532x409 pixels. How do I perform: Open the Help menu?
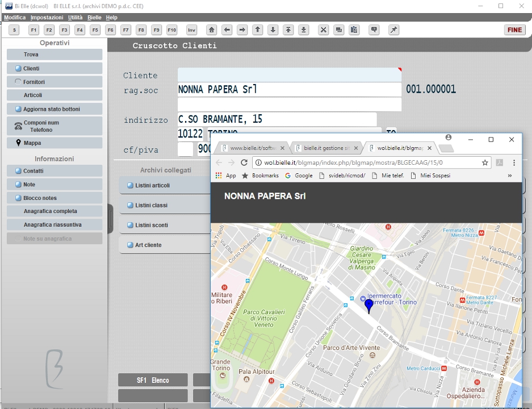(x=112, y=17)
